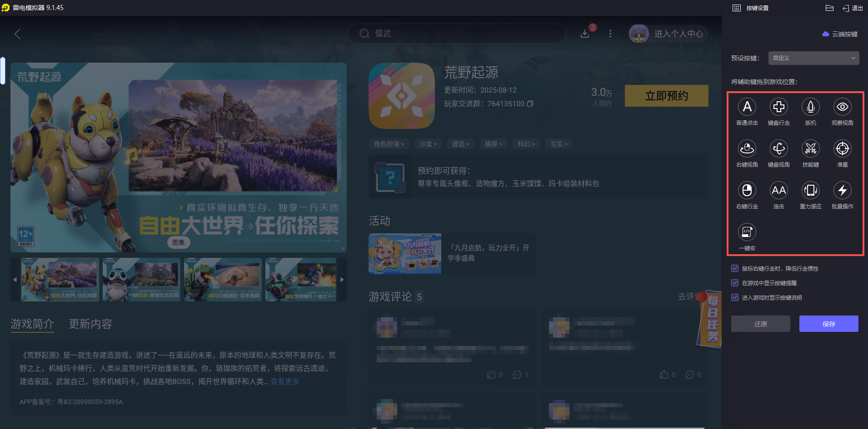Switch to the 更新内容 tab

tap(90, 324)
